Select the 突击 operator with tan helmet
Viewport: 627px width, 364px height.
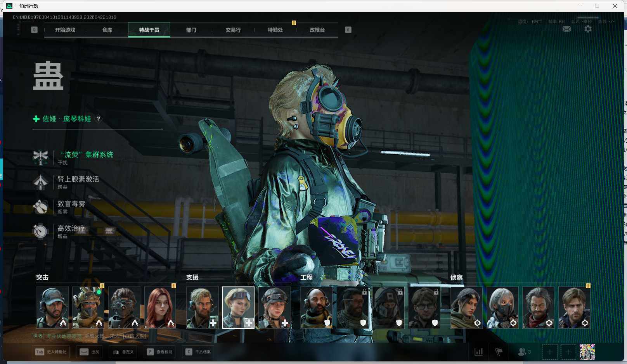click(x=88, y=307)
